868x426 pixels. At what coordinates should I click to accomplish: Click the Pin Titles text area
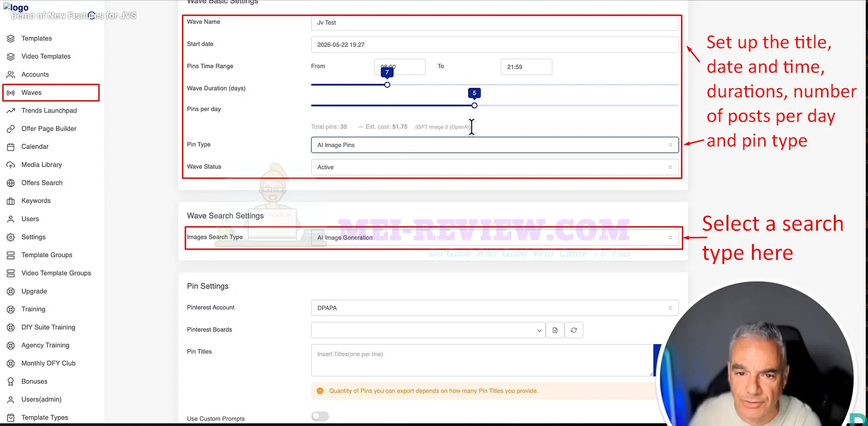(x=482, y=360)
